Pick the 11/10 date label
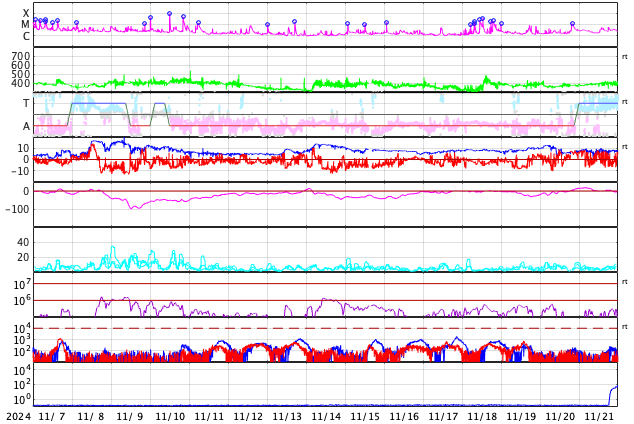 (170, 416)
